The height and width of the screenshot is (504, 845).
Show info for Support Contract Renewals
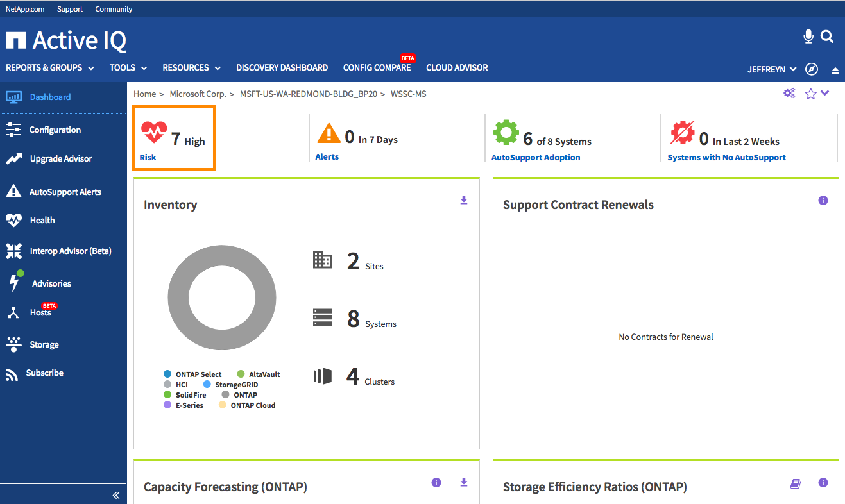click(x=823, y=201)
